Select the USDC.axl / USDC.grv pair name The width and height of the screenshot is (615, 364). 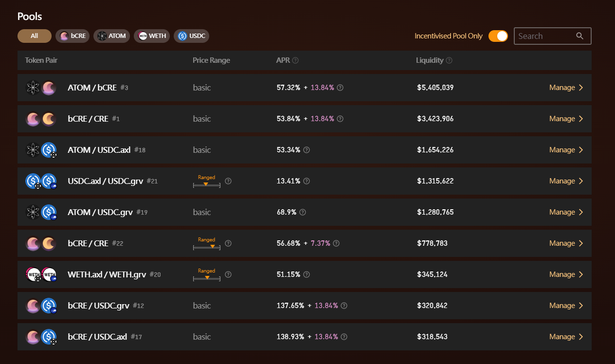[106, 181]
